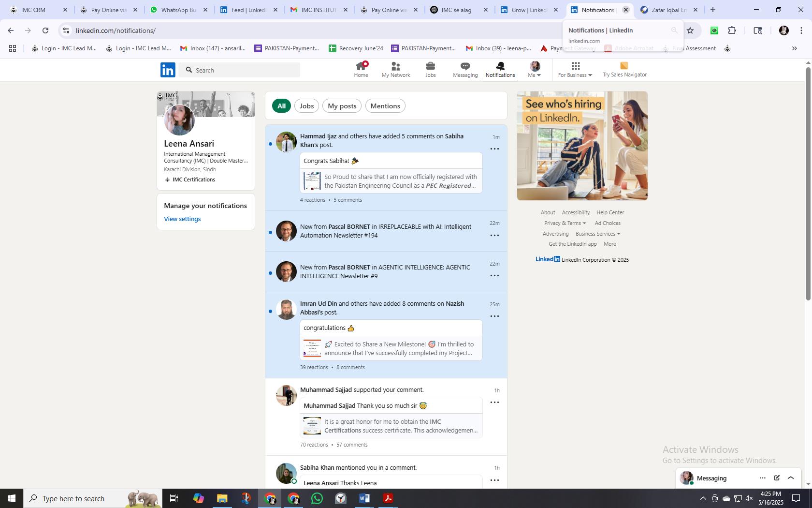The height and width of the screenshot is (508, 812).
Task: Click View settings link
Action: tap(182, 219)
